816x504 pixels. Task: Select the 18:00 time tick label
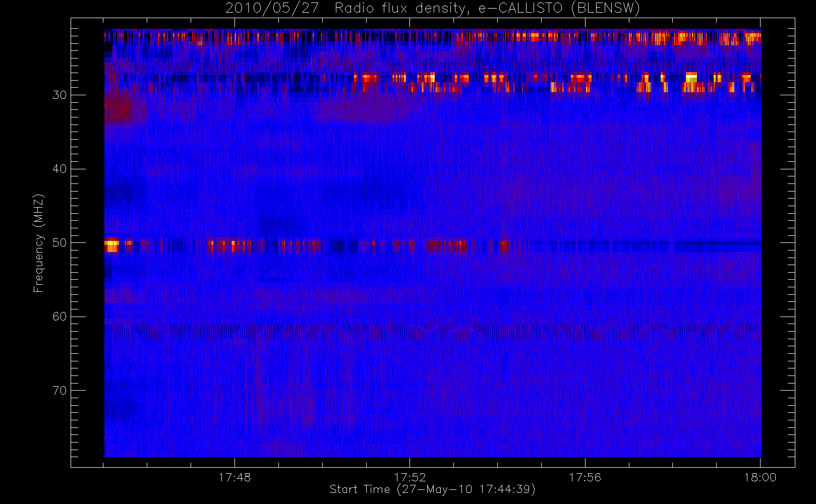tap(760, 477)
